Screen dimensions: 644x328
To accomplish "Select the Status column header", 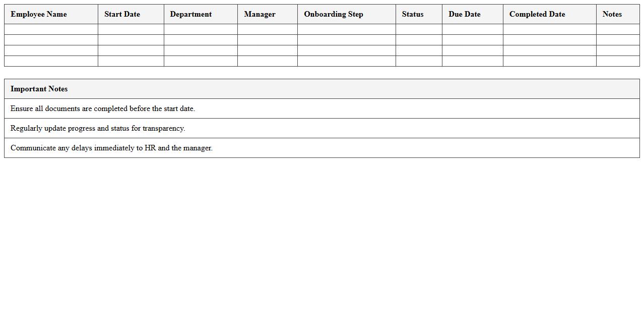I will click(413, 14).
